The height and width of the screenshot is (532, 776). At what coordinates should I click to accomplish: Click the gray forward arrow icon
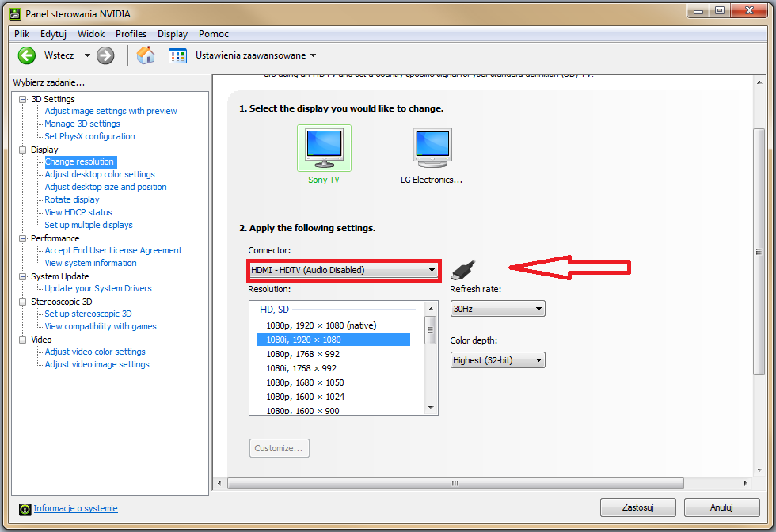(105, 55)
